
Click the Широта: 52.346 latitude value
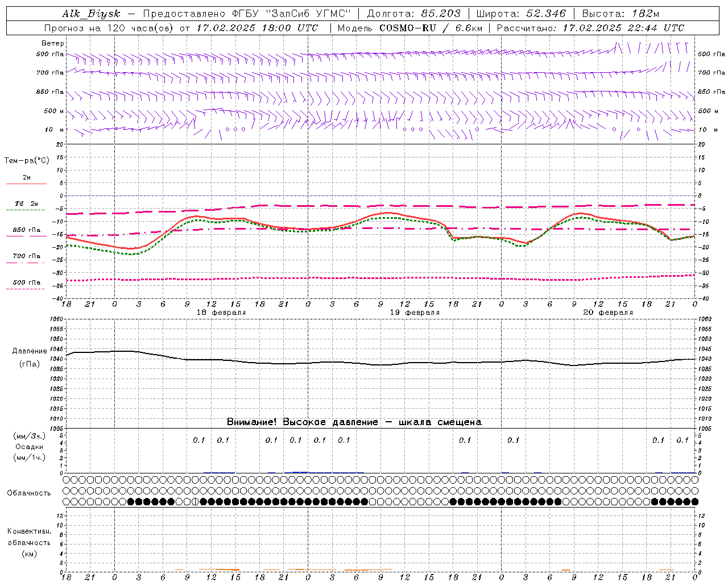click(521, 14)
